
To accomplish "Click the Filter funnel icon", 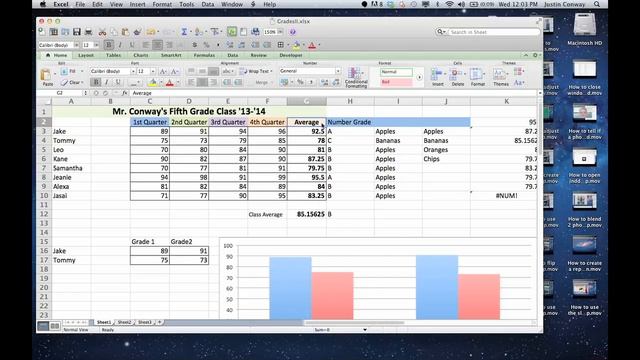I will click(x=214, y=32).
